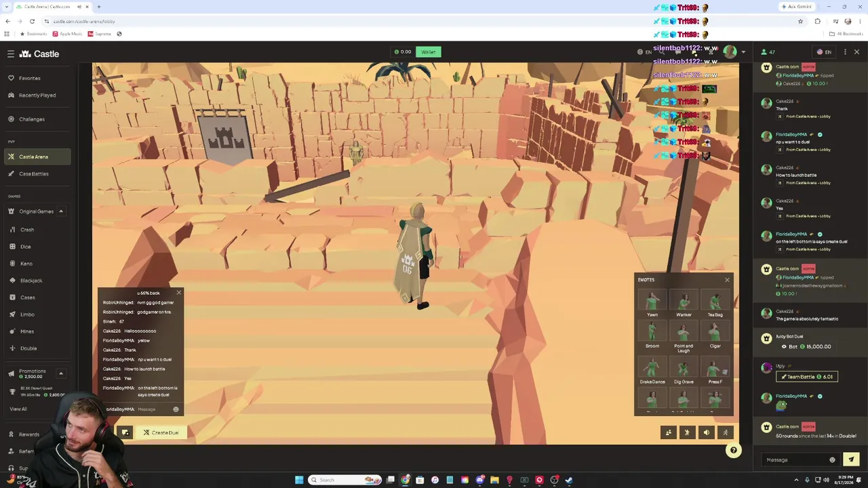Click the user profile avatar
Screen dimensions: 868x488
(x=730, y=52)
